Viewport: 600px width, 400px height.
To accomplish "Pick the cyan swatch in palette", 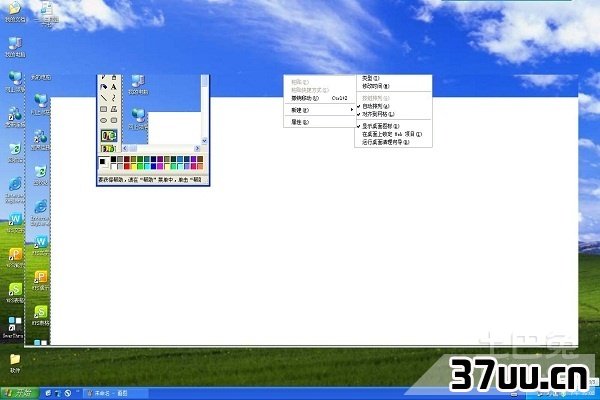I will [147, 166].
